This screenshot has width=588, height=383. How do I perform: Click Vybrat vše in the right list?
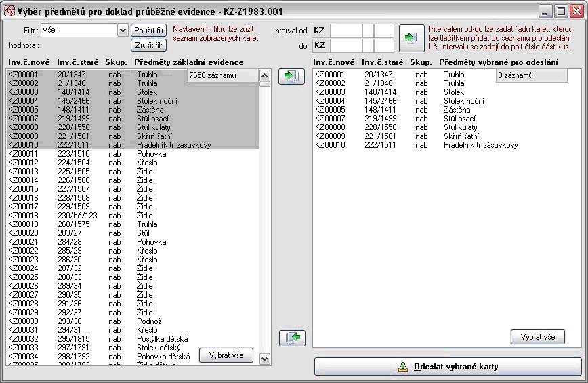tap(537, 337)
